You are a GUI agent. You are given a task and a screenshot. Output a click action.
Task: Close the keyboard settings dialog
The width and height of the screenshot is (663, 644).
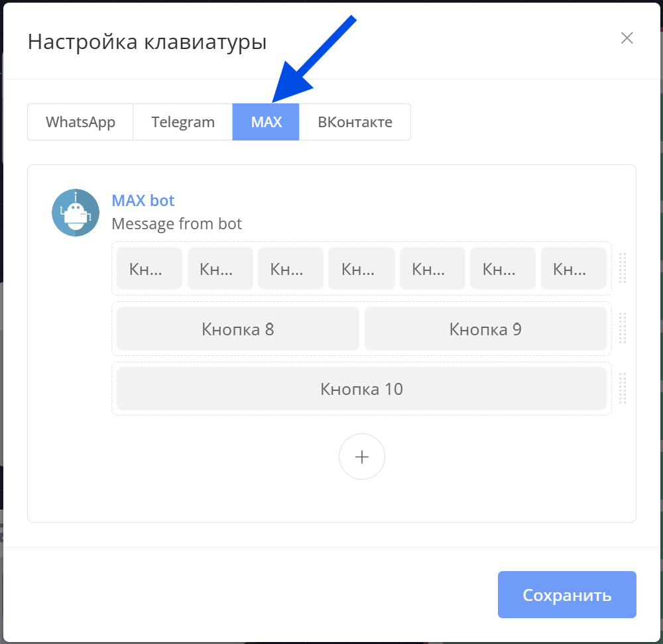[x=627, y=38]
